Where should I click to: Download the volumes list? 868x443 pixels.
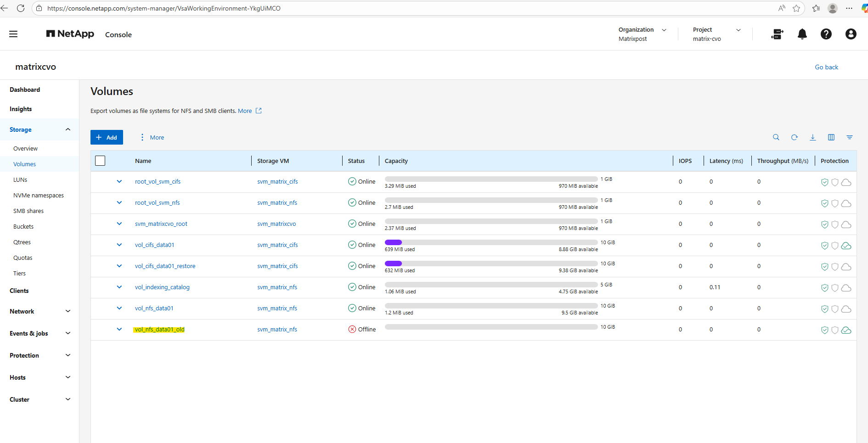(813, 137)
